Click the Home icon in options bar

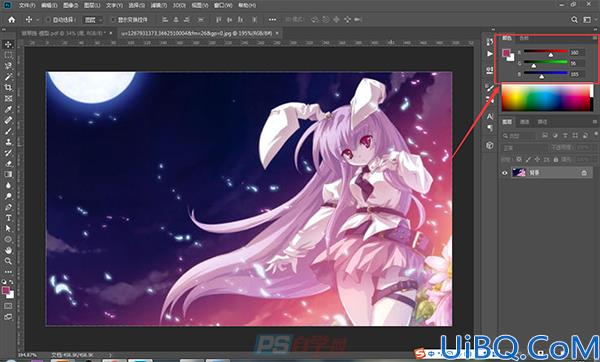[x=12, y=20]
